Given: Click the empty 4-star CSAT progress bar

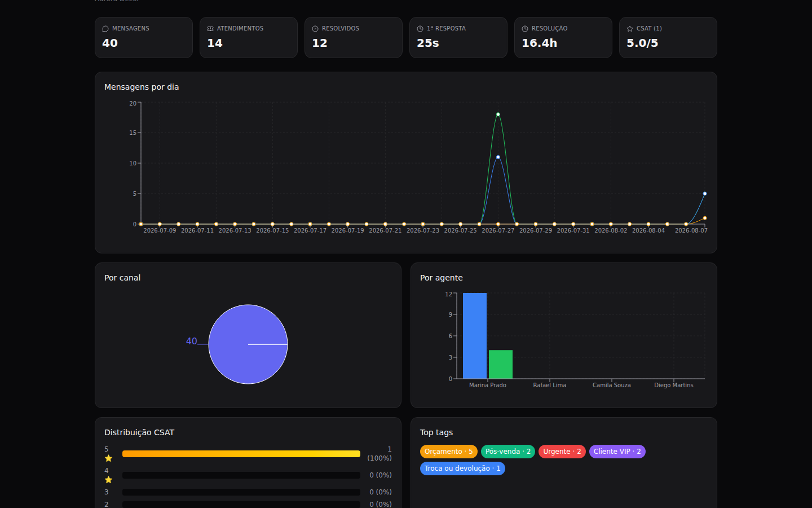Looking at the screenshot, I should pos(241,475).
